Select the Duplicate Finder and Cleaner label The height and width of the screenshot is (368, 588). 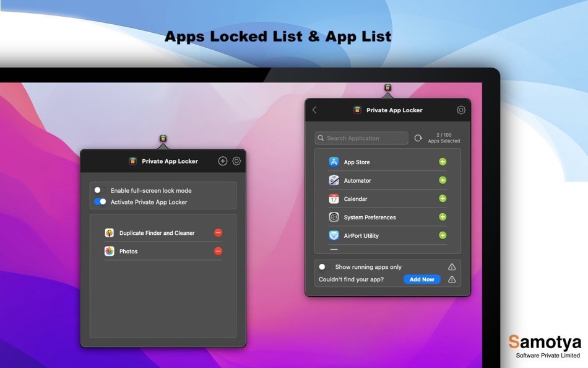pos(157,233)
